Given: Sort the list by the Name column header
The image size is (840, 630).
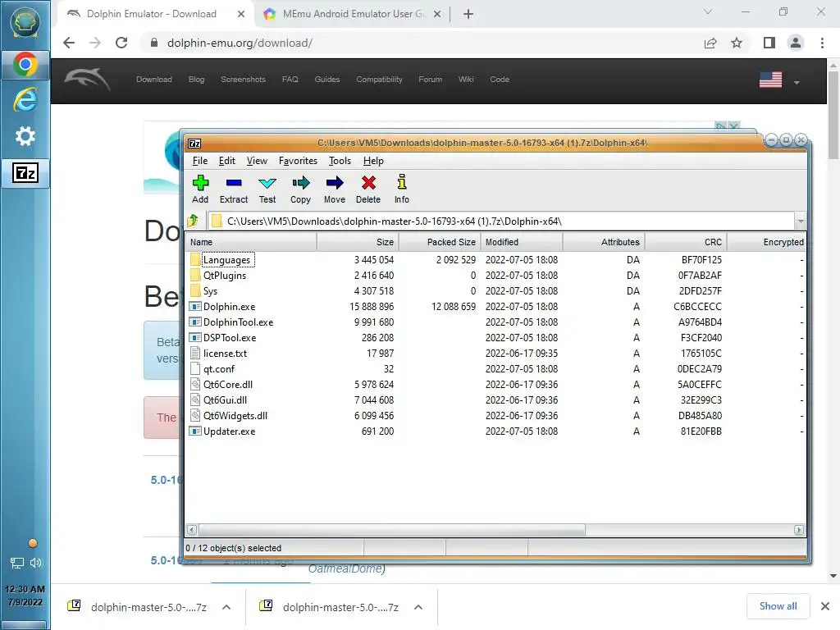Looking at the screenshot, I should click(251, 242).
